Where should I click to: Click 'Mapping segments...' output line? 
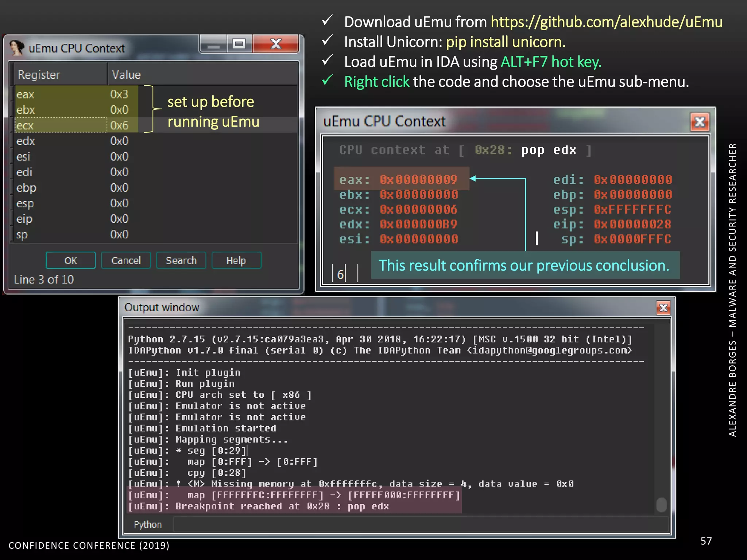pyautogui.click(x=208, y=439)
